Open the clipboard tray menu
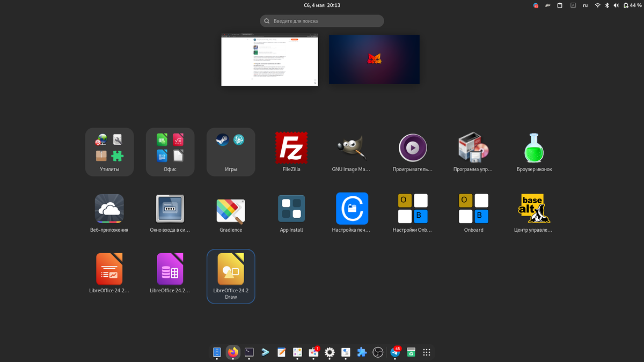The height and width of the screenshot is (362, 644). tap(559, 5)
